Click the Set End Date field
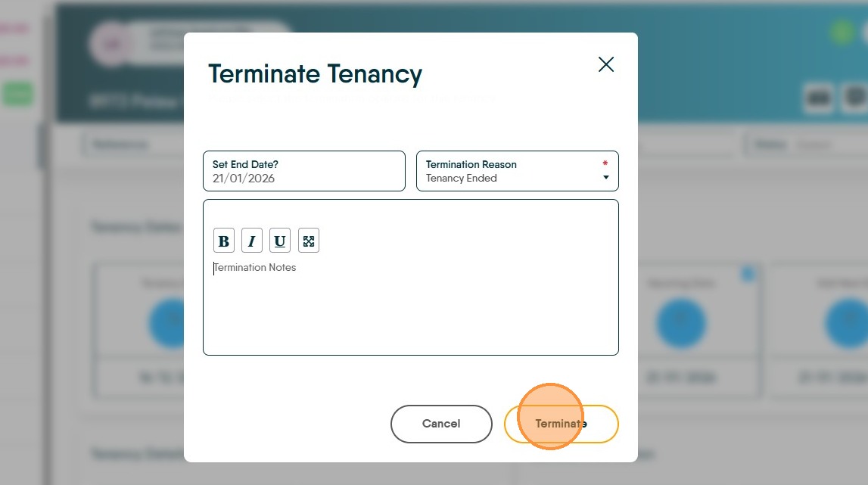Screen dimensions: 868x485 click(x=304, y=171)
